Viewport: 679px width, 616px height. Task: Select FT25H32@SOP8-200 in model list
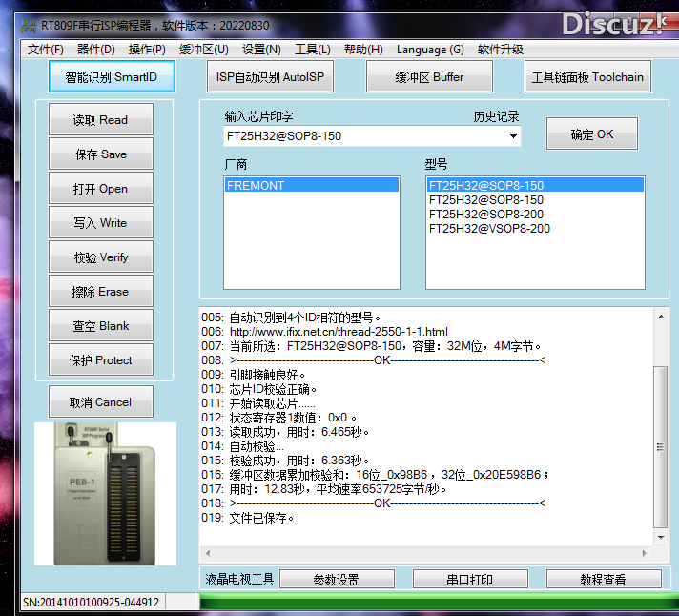(x=535, y=214)
